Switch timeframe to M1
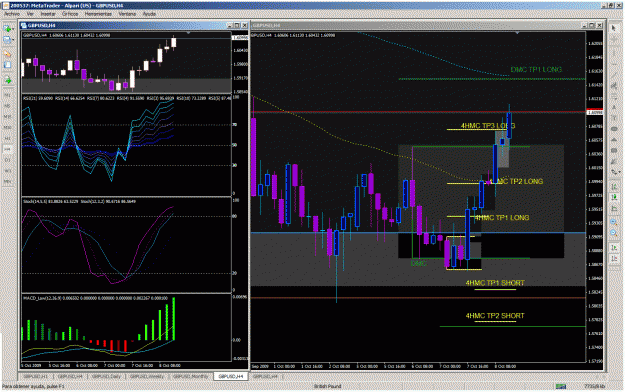This screenshot has height=392, width=625. tap(7, 95)
